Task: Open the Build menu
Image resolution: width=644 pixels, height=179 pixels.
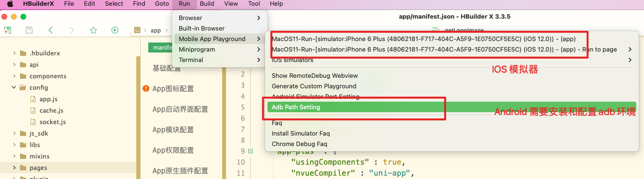Action: coord(207,4)
